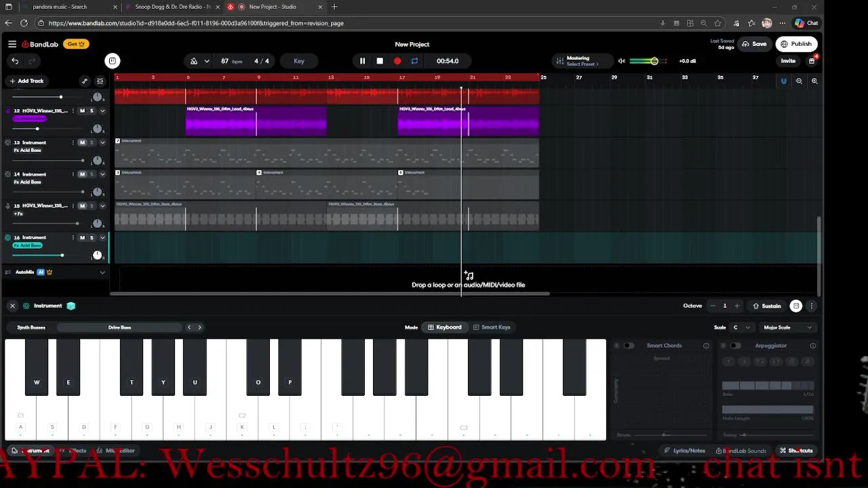Enable the Smart Chords switch

[x=629, y=346]
